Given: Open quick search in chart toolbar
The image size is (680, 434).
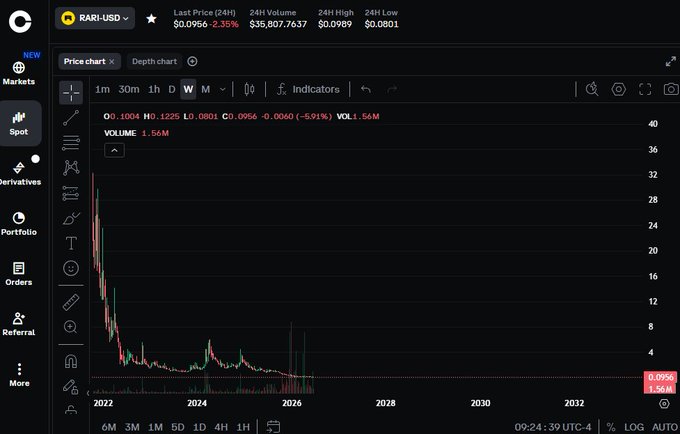Looking at the screenshot, I should click(x=592, y=89).
